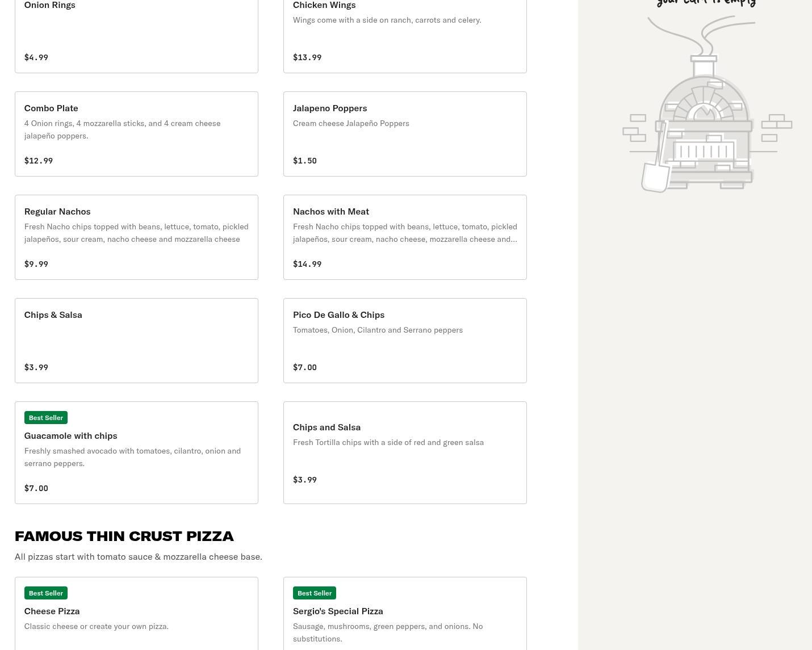The width and height of the screenshot is (812, 650).
Task: Click the Famous Thin Crust Pizza heading
Action: [x=124, y=536]
